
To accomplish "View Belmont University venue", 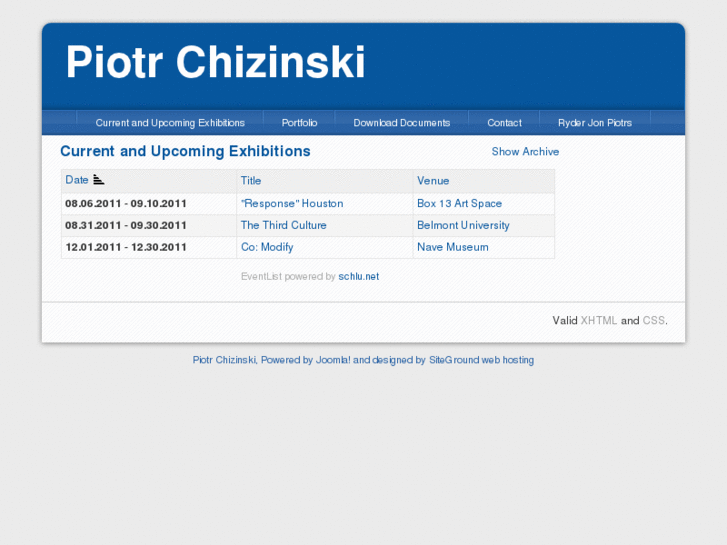I will (463, 225).
